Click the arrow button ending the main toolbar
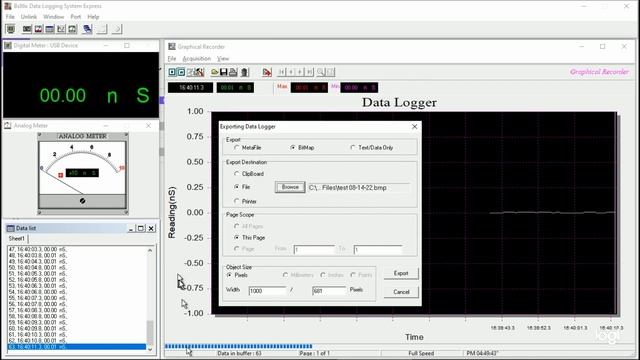The image size is (640, 360). [117, 29]
